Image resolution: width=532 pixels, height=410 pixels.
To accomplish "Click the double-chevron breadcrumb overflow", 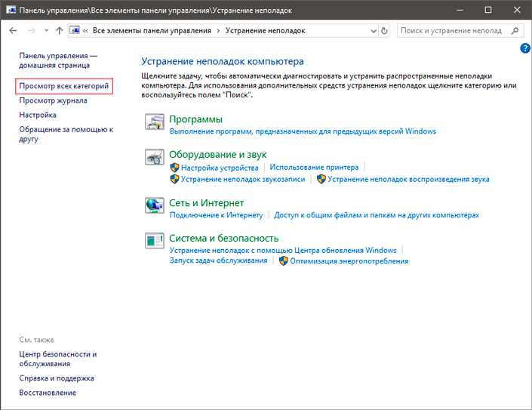I will coord(85,31).
